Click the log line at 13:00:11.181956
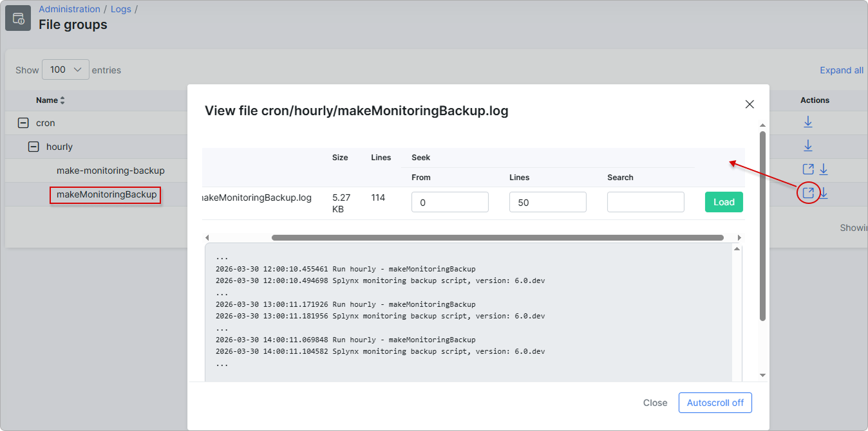Screen dimensions: 868x431 pos(381,316)
